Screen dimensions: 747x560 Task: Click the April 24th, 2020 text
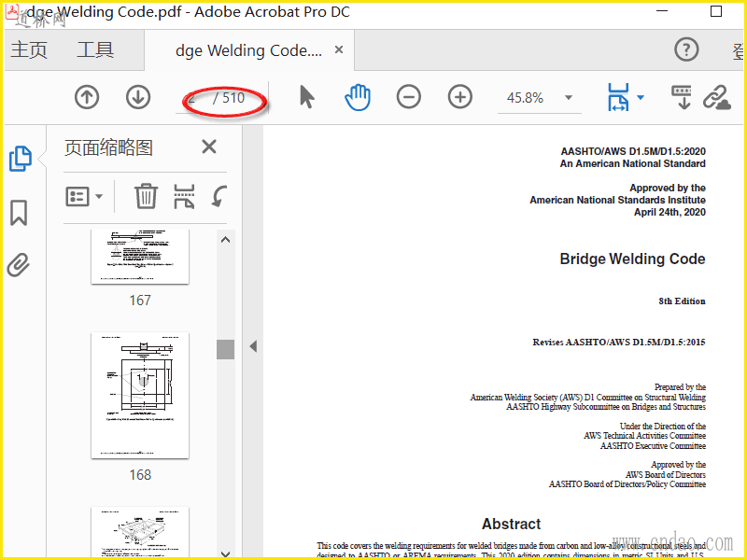(x=669, y=212)
